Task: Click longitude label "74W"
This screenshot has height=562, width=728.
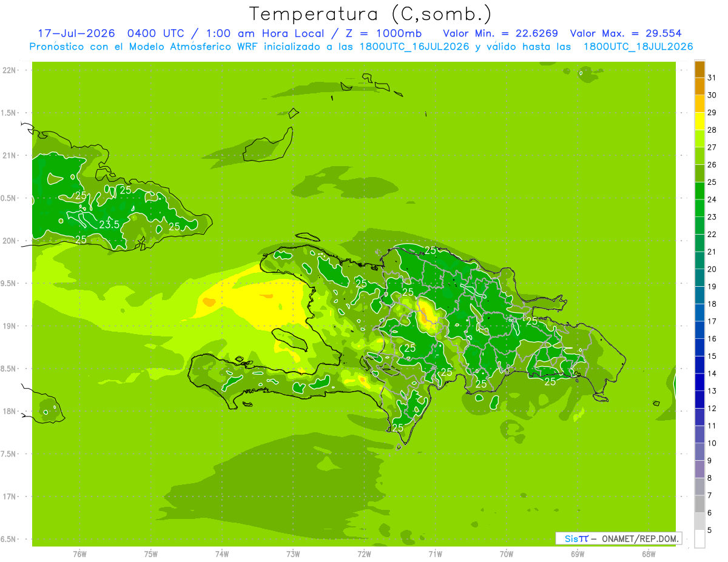Action: click(221, 554)
